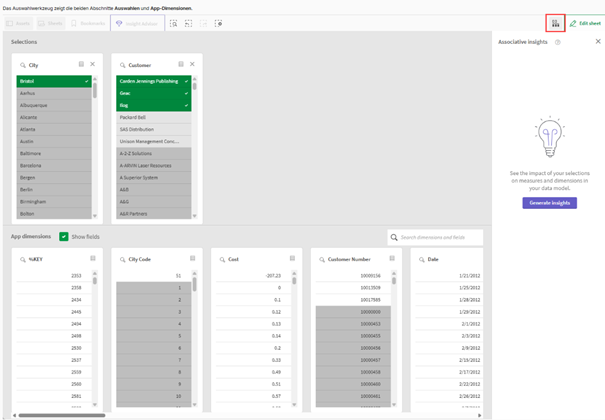
Task: Click Customer Number list scroll down arrow
Action: 394,405
